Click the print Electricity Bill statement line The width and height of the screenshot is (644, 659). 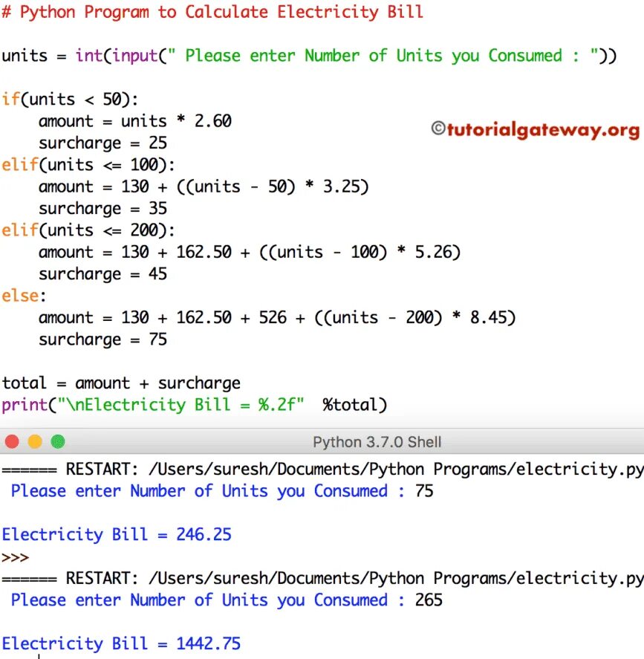point(194,405)
